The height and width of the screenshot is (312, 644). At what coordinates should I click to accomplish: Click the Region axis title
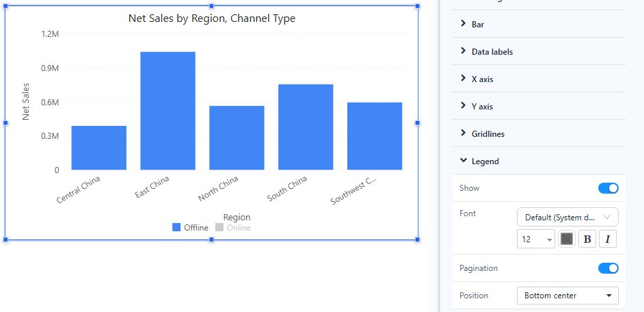click(237, 217)
